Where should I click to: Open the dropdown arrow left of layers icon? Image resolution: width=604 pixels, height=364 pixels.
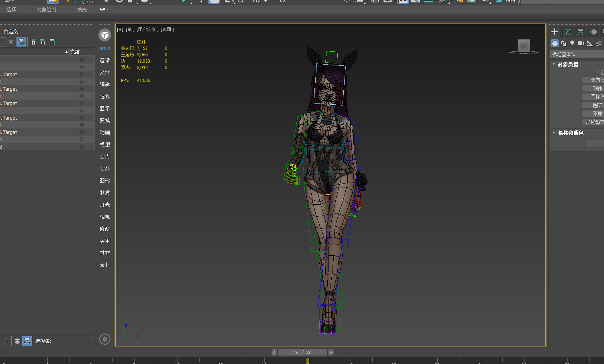7,341
